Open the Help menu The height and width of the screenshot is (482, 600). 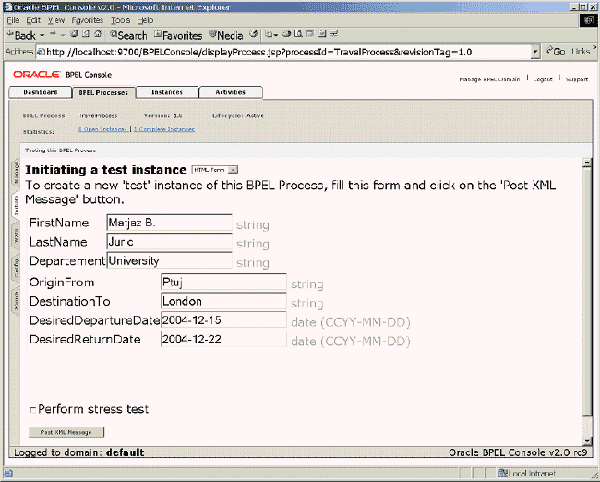point(145,20)
